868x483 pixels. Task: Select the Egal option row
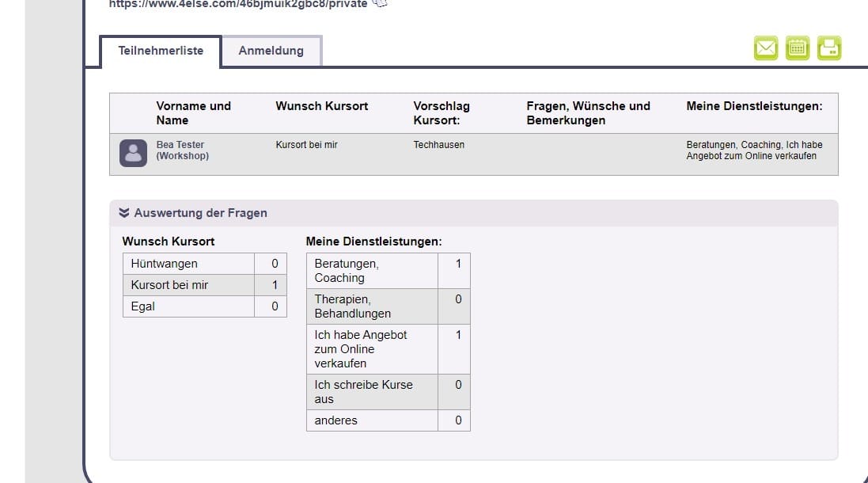(187, 306)
